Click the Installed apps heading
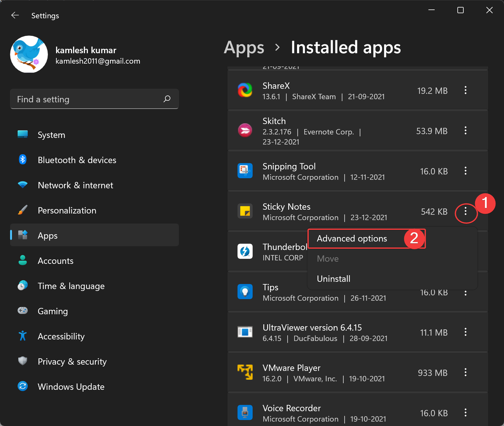The height and width of the screenshot is (426, 504). point(346,48)
